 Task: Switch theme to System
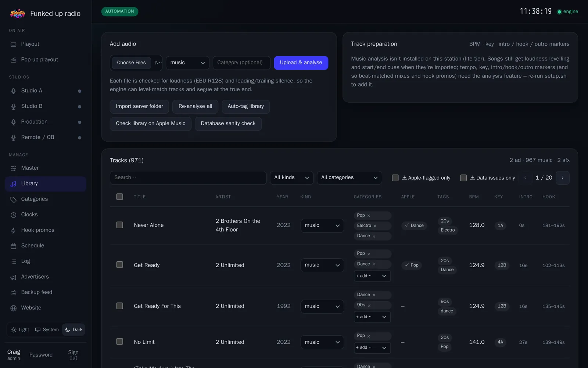point(47,330)
